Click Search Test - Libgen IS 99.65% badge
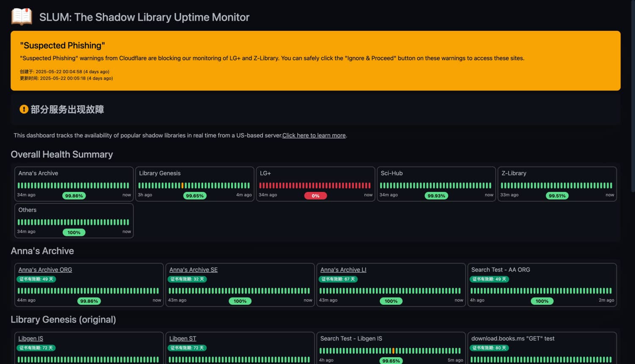The height and width of the screenshot is (364, 635). coord(391,361)
